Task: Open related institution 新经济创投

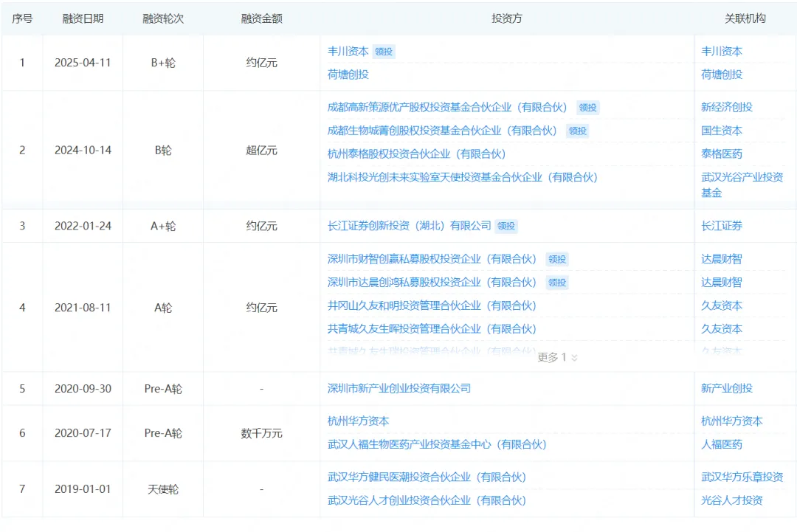Action: pyautogui.click(x=726, y=107)
